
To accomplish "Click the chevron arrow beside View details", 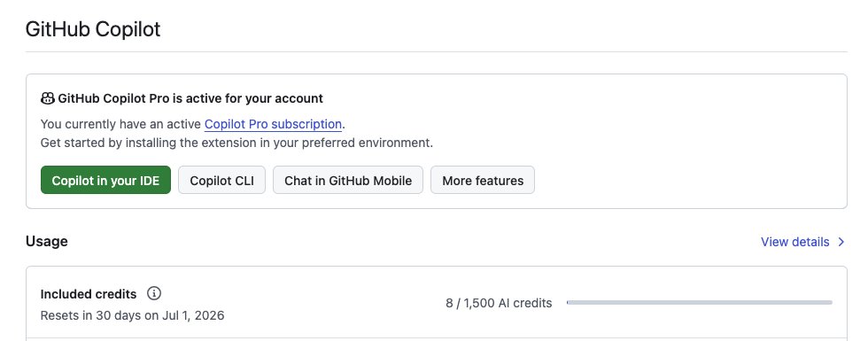I will click(x=841, y=242).
